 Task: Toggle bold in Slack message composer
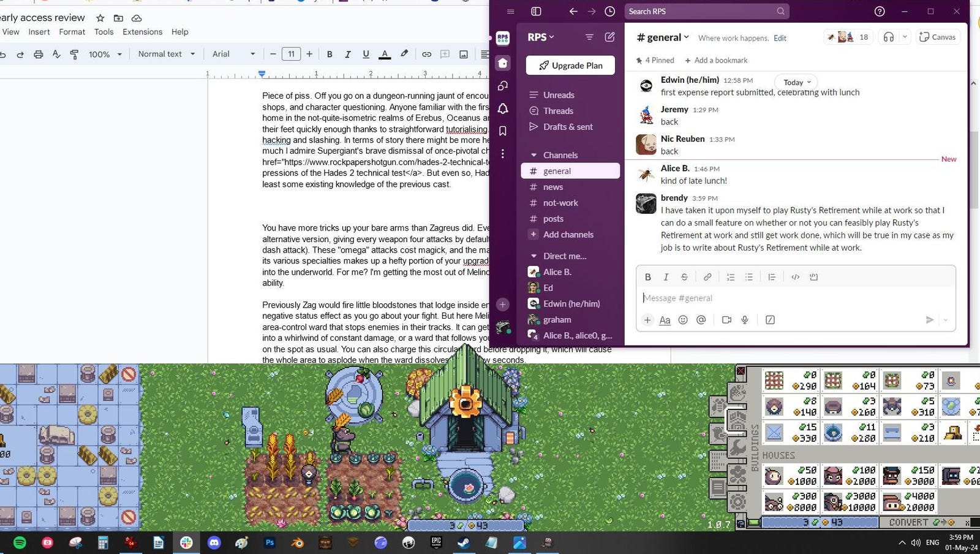click(647, 277)
